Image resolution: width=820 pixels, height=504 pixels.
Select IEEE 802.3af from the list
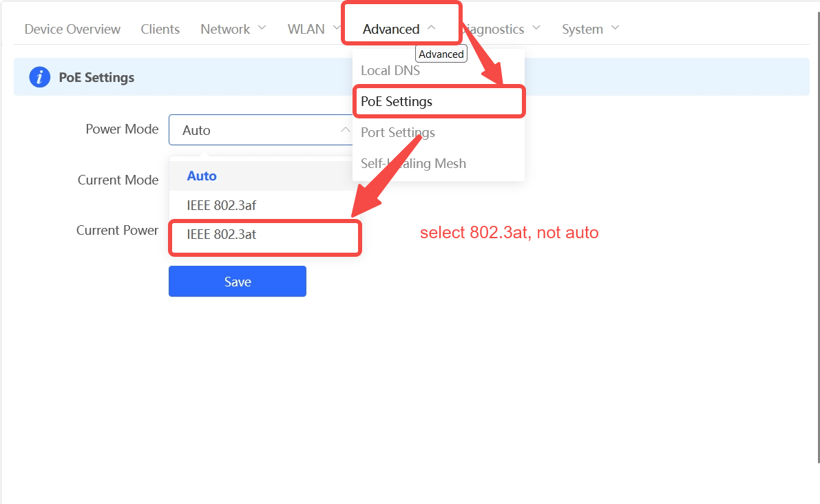[x=221, y=205]
